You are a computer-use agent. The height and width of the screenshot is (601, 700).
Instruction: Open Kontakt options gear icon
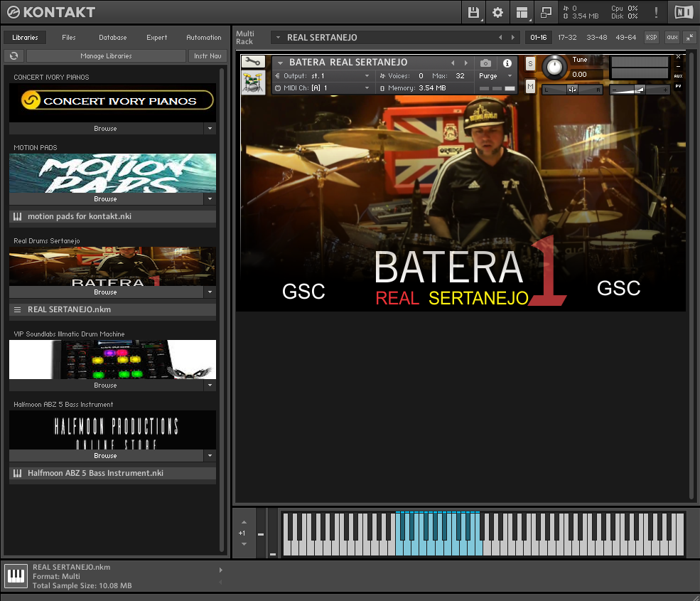tap(497, 13)
